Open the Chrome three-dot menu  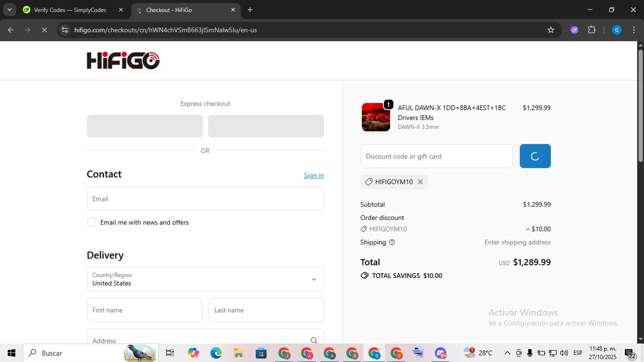pos(634,30)
